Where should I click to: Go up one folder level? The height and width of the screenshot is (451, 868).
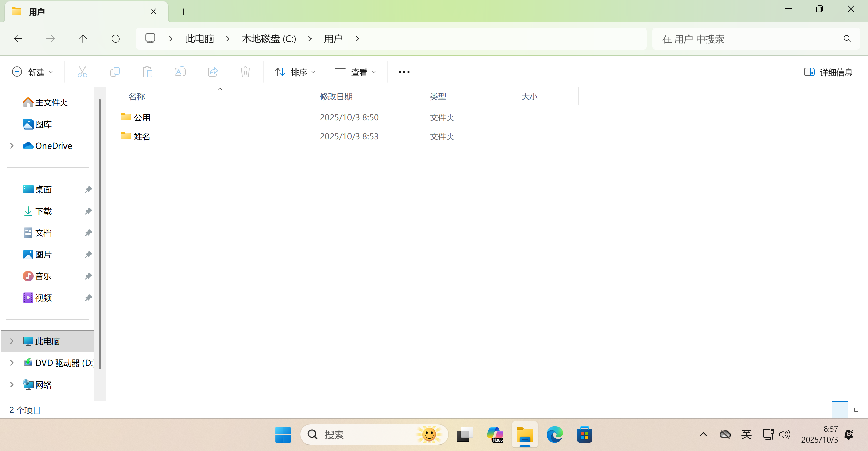[x=83, y=39]
